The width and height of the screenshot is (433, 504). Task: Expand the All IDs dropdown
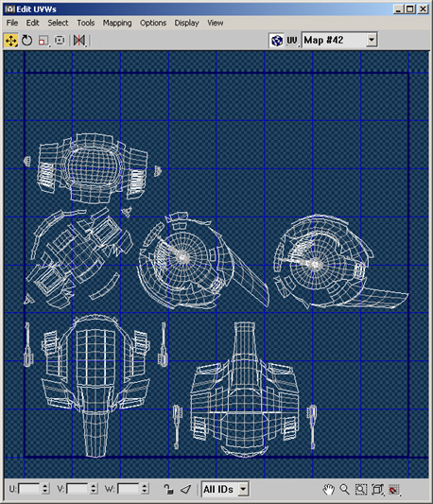tap(243, 489)
